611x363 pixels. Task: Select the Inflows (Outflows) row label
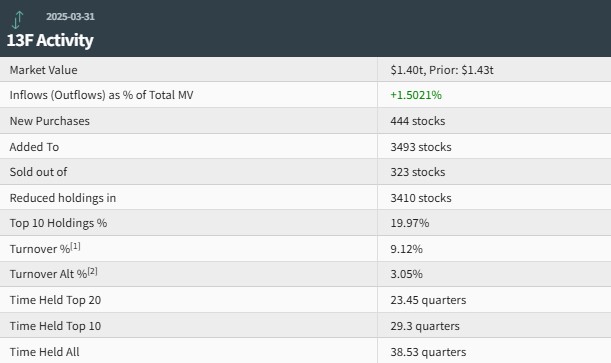(x=101, y=95)
